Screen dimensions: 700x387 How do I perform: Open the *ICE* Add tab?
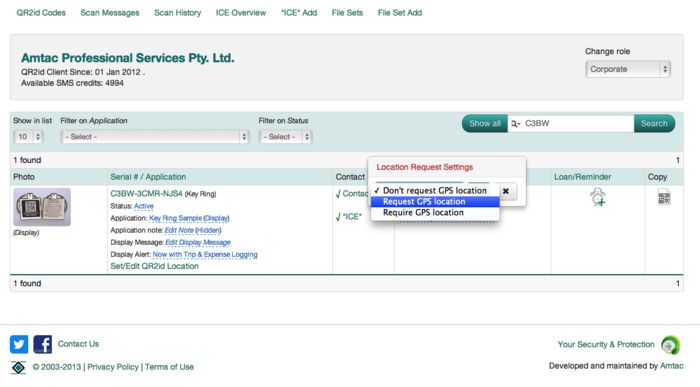pos(299,13)
